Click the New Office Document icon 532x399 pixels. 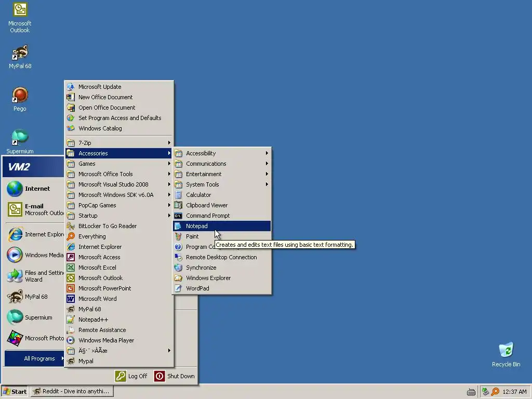pos(71,97)
